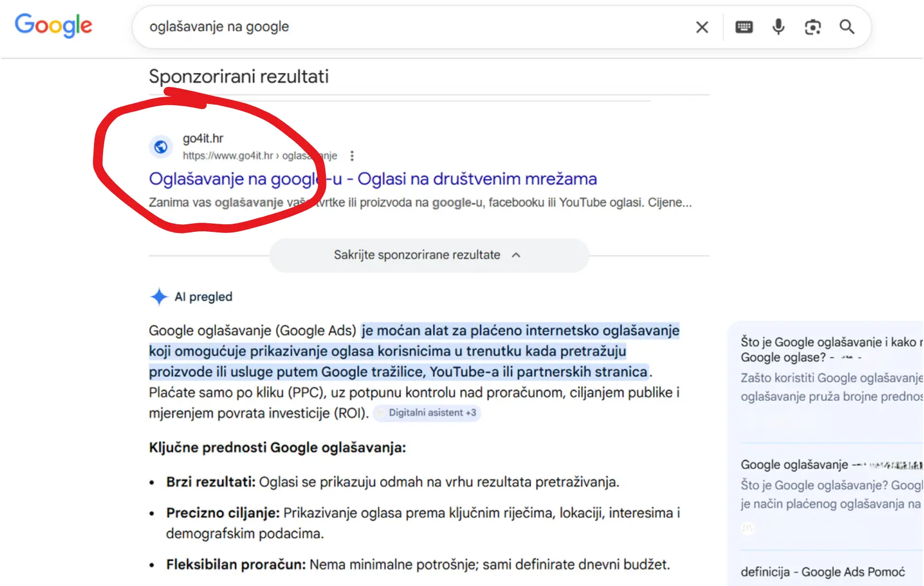The image size is (924, 586).
Task: Click the 'Što je Google oglašavanje? Googl' snippet
Action: 832,494
